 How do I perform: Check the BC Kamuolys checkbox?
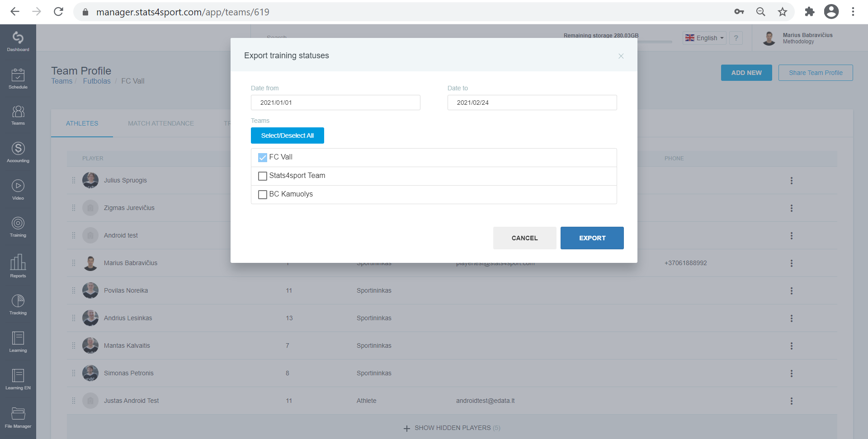[x=263, y=195]
